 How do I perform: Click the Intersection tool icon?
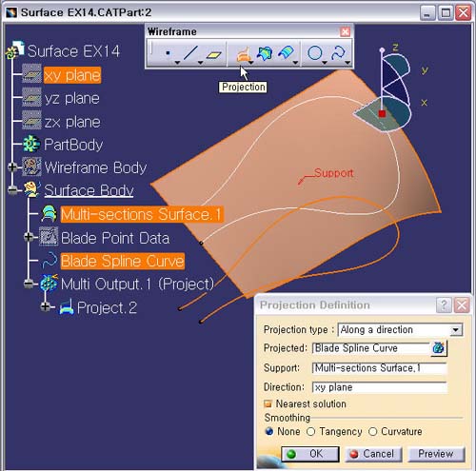point(265,53)
